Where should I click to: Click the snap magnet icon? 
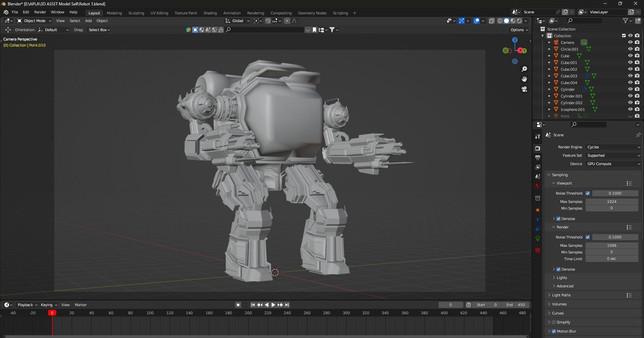268,21
